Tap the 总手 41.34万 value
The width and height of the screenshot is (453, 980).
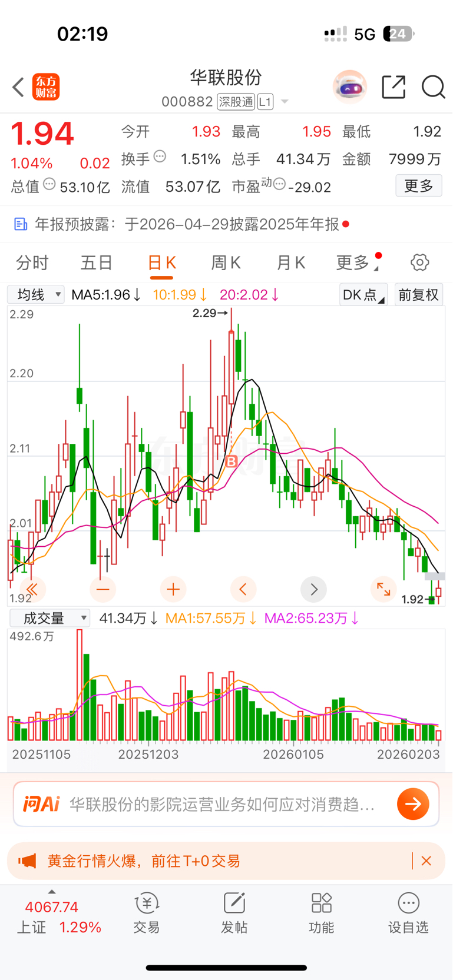(x=303, y=159)
